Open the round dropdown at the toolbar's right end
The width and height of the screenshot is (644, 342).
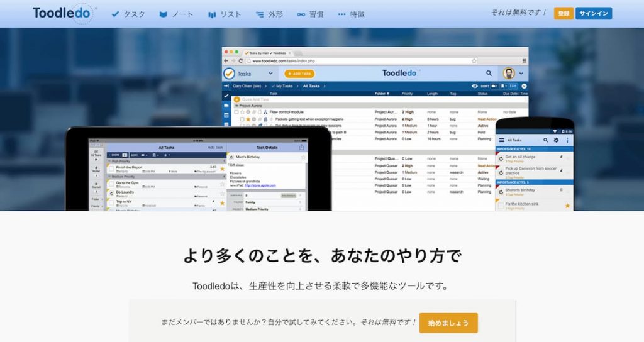[x=524, y=86]
